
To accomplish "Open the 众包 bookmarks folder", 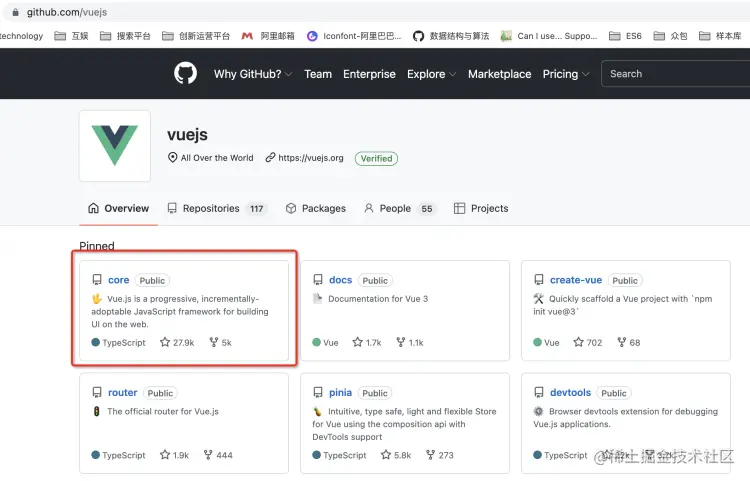I will click(670, 36).
